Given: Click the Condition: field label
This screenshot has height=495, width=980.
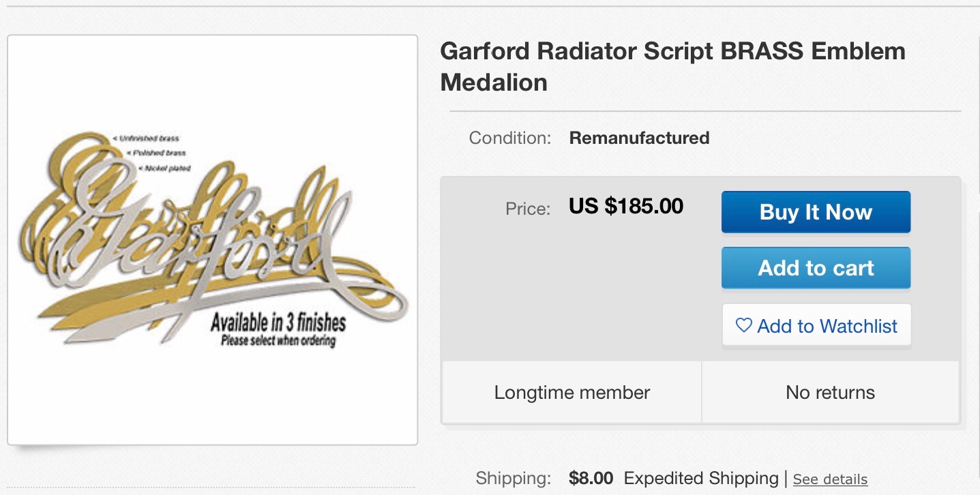Looking at the screenshot, I should tap(509, 138).
